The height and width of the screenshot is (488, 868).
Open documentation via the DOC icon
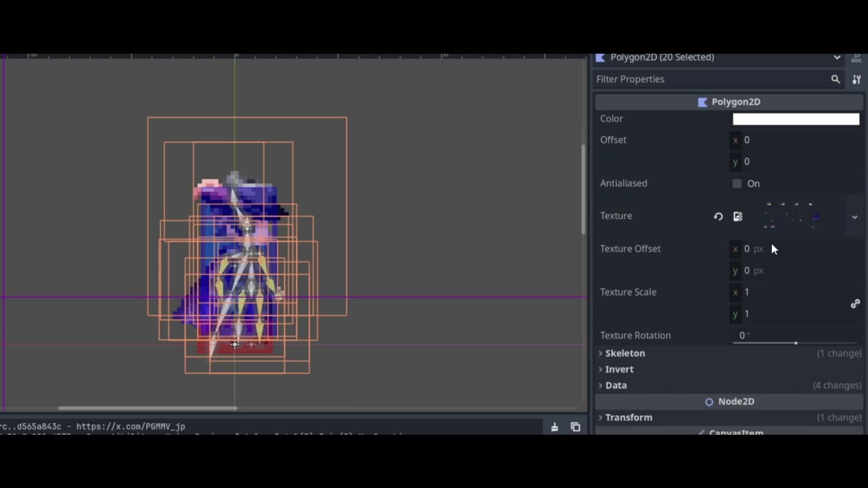pyautogui.click(x=856, y=58)
